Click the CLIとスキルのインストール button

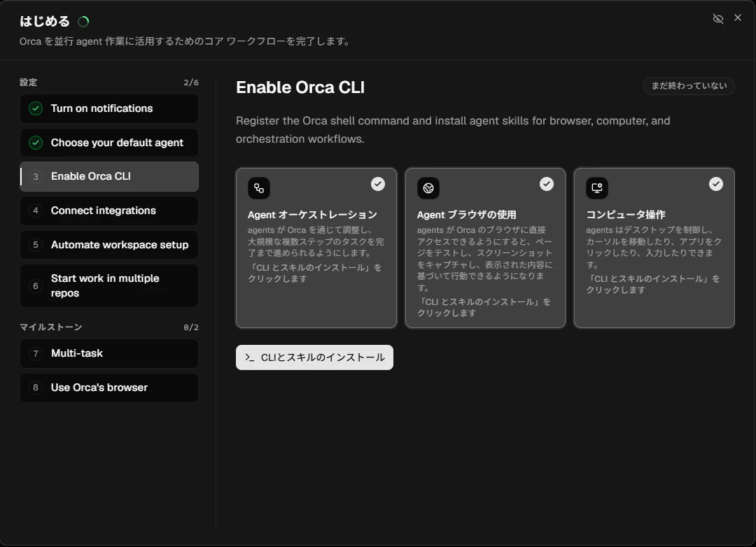click(x=314, y=357)
